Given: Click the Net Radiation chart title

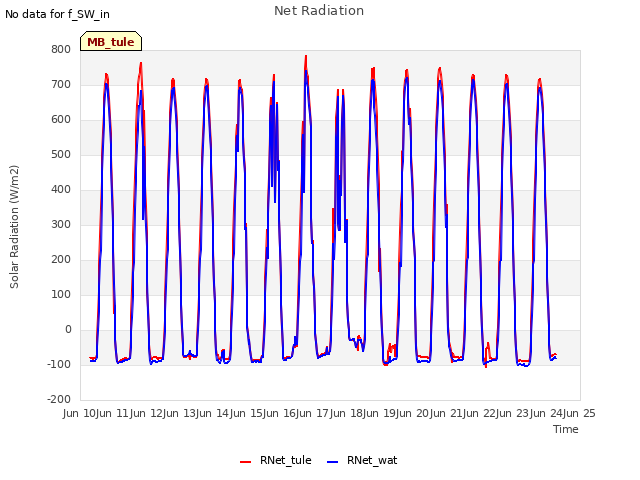Looking at the screenshot, I should click(x=319, y=11).
